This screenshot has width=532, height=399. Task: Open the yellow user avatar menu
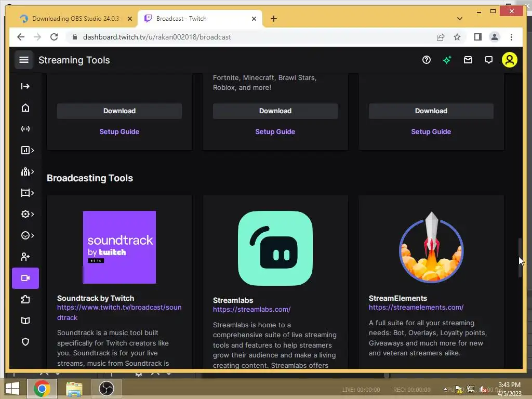pyautogui.click(x=509, y=60)
